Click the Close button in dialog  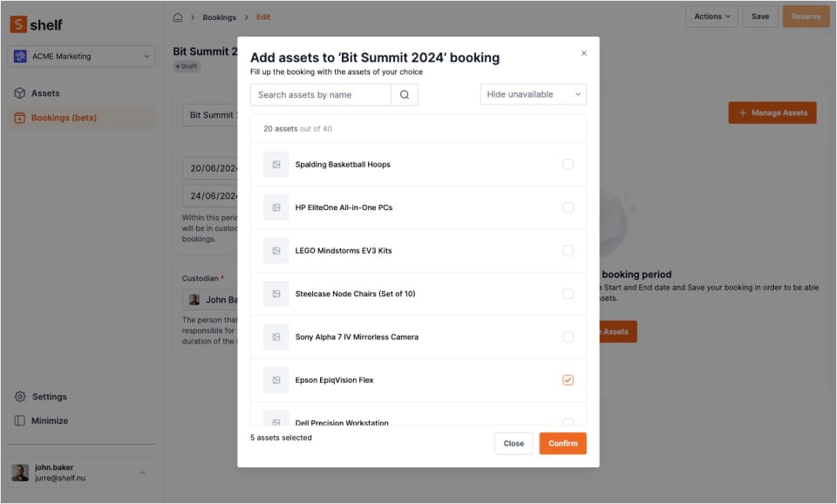[x=514, y=444]
